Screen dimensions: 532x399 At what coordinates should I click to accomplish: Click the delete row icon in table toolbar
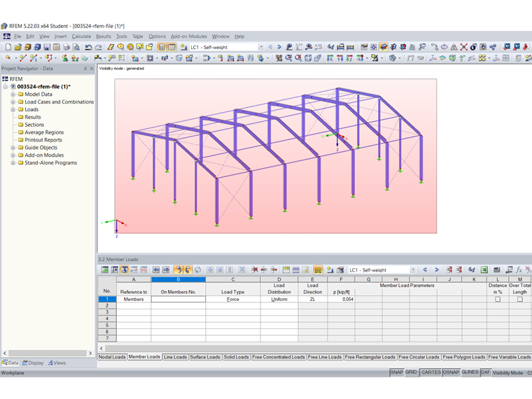point(255,269)
